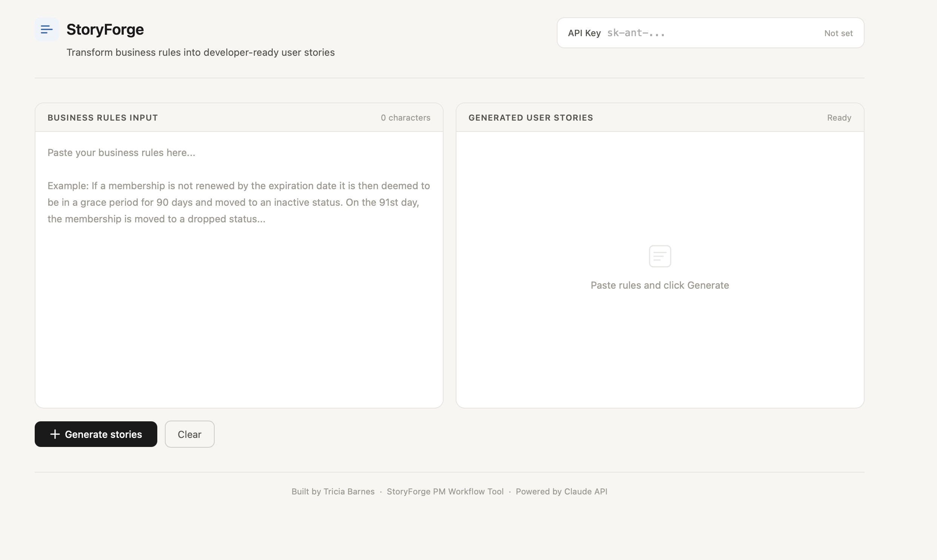Click the 'Not set' API key status
The image size is (937, 560).
[x=838, y=33]
